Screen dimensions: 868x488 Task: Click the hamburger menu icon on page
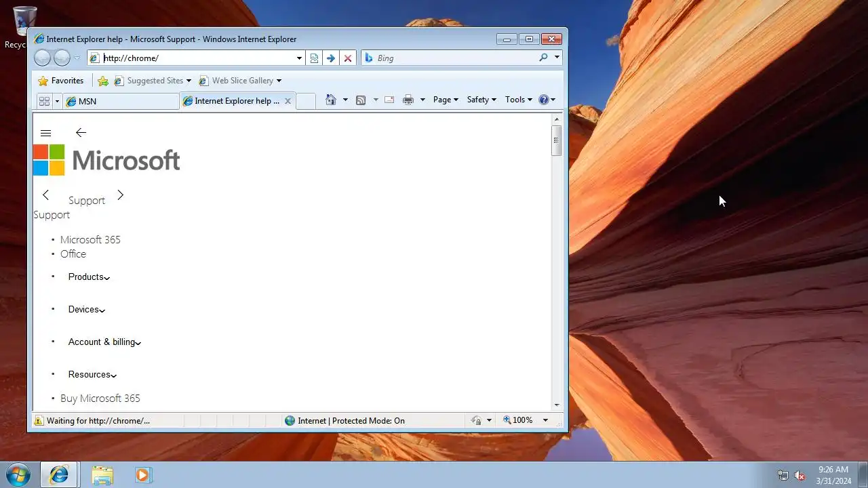tap(45, 133)
